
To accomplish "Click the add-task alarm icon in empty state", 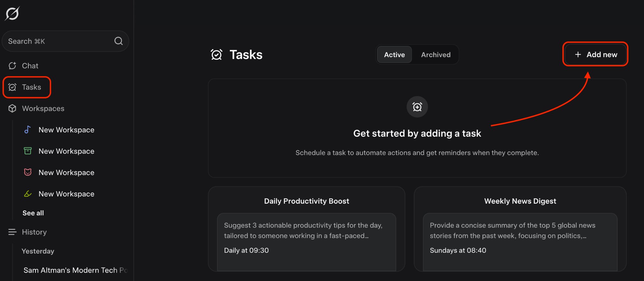I will 417,107.
